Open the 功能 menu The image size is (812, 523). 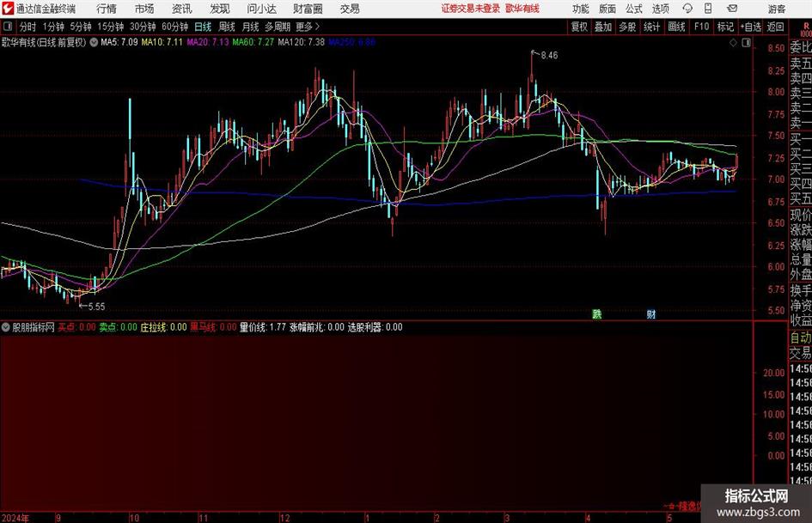(581, 9)
